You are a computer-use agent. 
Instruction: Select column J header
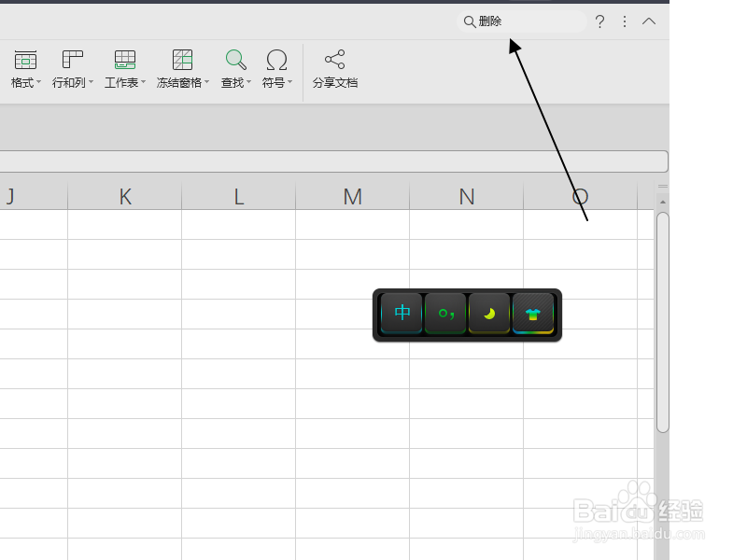(34, 196)
